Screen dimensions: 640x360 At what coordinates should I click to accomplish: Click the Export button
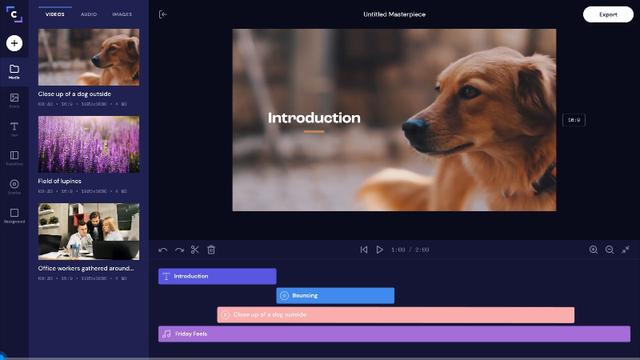click(608, 15)
